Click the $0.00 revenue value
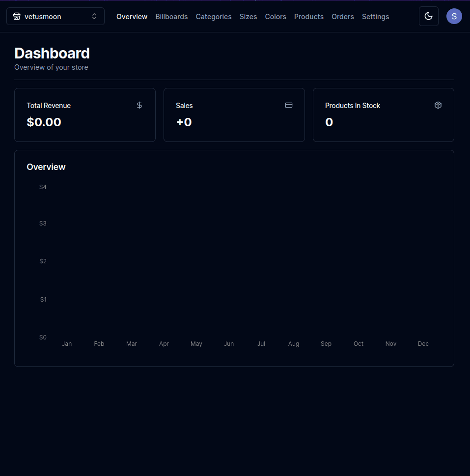 tap(44, 122)
